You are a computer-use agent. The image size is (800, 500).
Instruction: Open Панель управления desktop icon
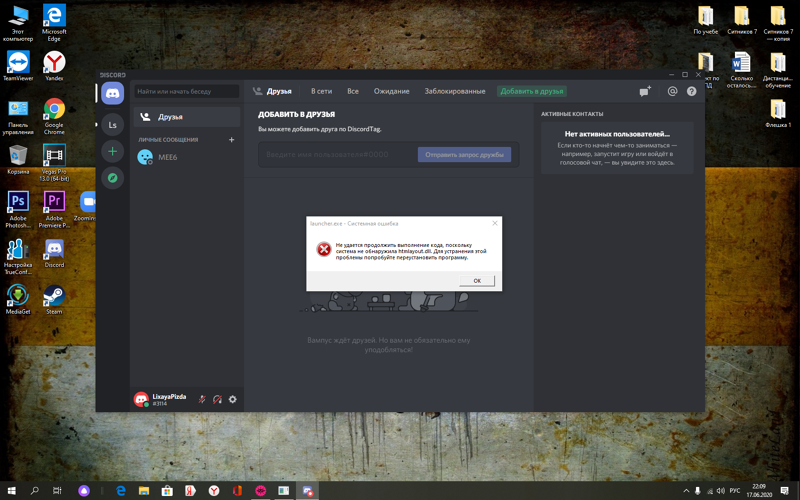tap(18, 117)
